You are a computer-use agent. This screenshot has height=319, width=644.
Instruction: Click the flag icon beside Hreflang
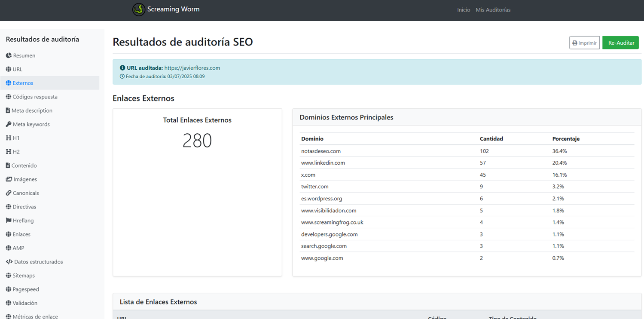pyautogui.click(x=9, y=221)
